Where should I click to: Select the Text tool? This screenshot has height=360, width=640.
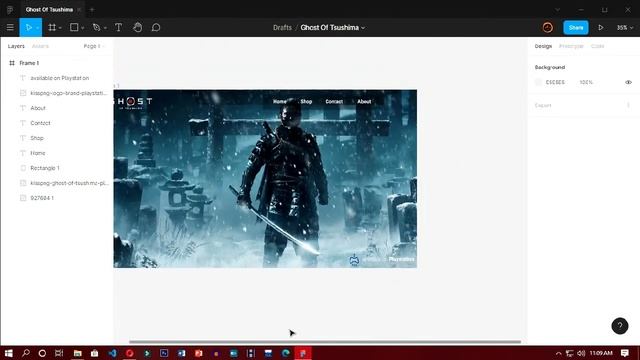(118, 27)
